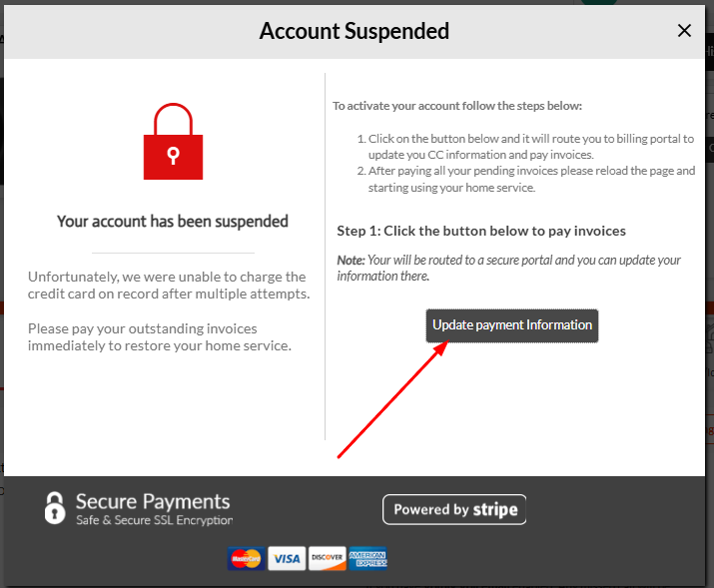
Task: Click the American Express card logo
Action: pyautogui.click(x=367, y=558)
